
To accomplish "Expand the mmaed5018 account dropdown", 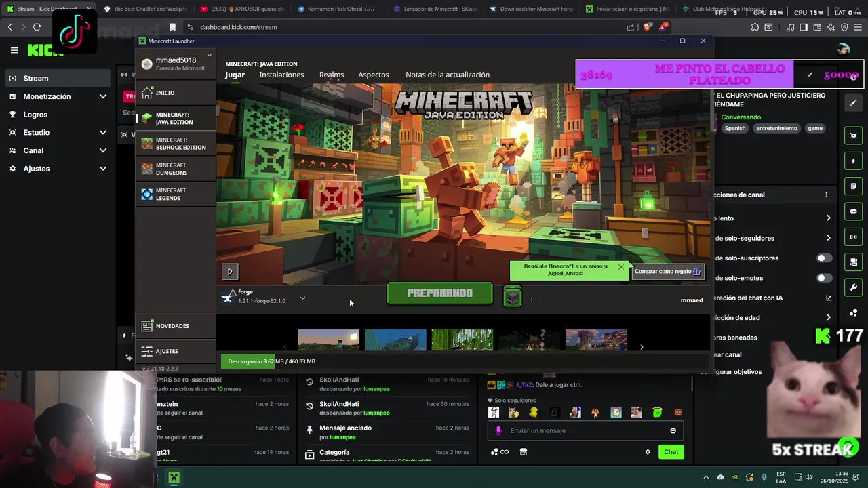I will pos(209,55).
